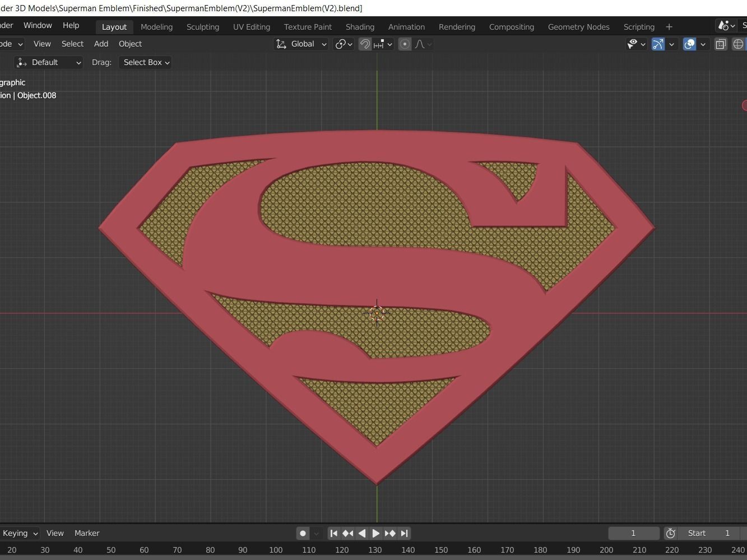
Task: Switch to the Compositing workspace tab
Action: coord(511,26)
